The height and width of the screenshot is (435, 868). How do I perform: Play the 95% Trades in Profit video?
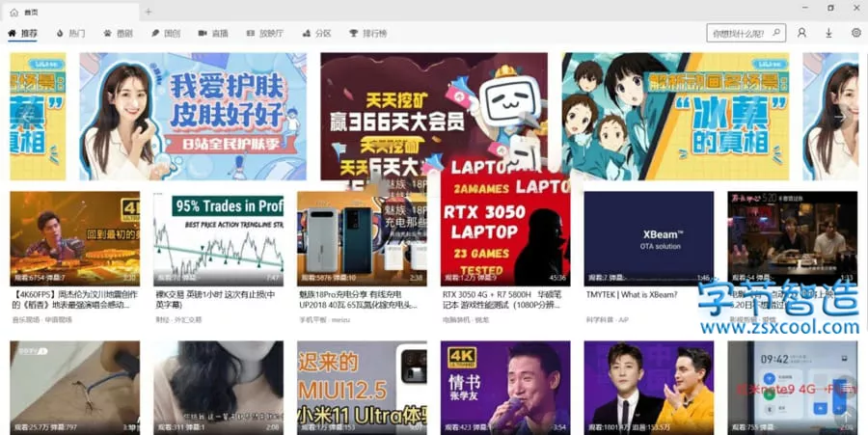tap(218, 238)
